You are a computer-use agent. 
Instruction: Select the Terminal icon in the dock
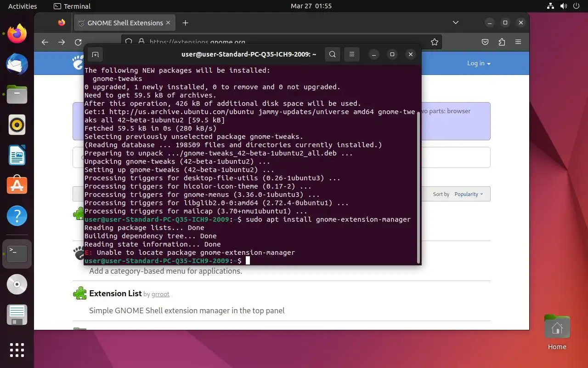click(x=17, y=254)
